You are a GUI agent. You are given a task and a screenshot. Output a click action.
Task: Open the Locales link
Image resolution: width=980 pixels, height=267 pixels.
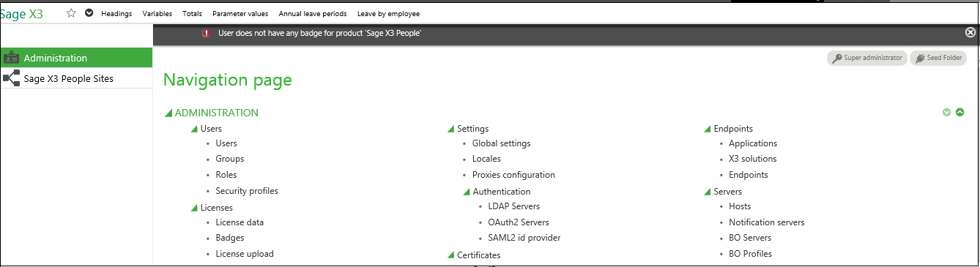click(x=487, y=159)
